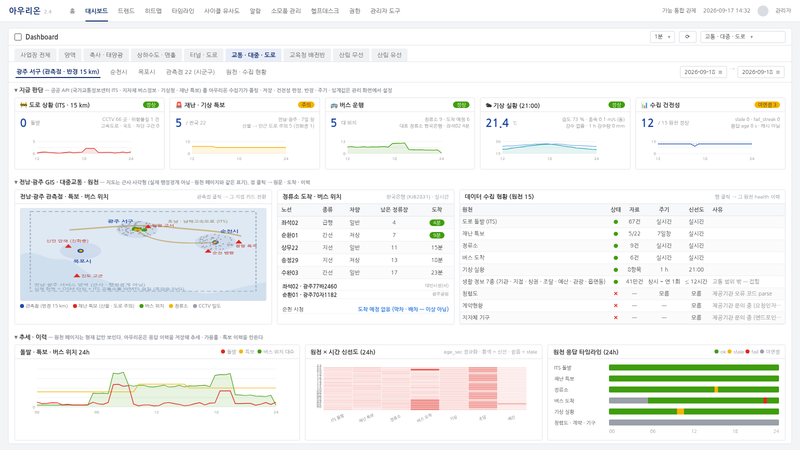Screen dimensions: 800x450
Task: Click the green badge on 기상 실황 card
Action: (616, 105)
